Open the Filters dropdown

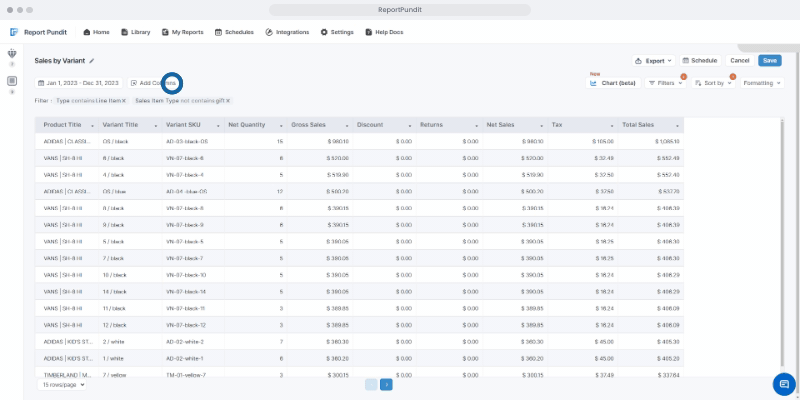[665, 83]
